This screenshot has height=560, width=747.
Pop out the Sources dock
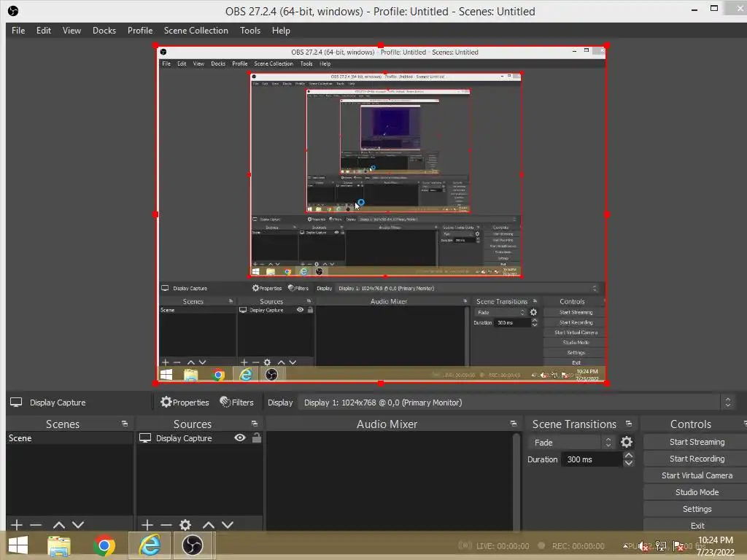point(254,424)
